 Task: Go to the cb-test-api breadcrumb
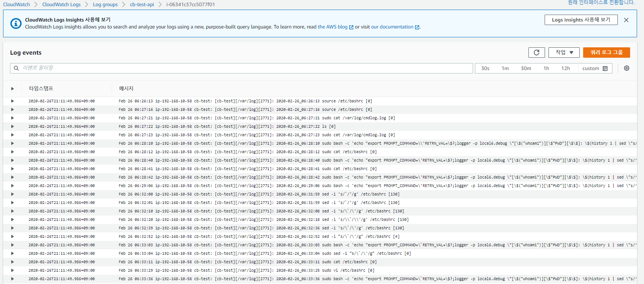click(142, 5)
